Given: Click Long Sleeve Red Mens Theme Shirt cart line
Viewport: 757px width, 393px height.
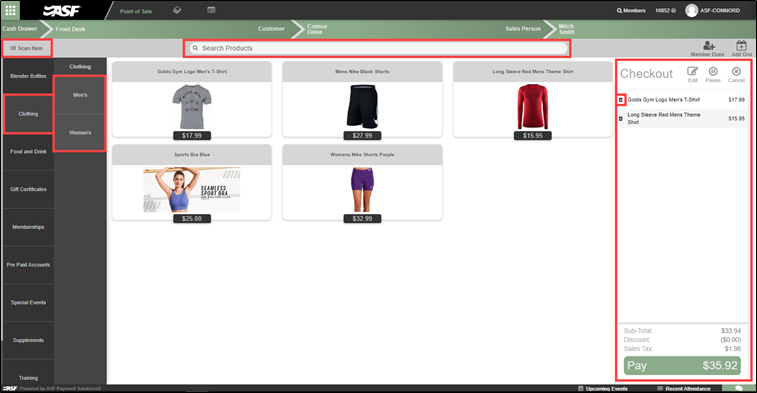Looking at the screenshot, I should click(683, 118).
